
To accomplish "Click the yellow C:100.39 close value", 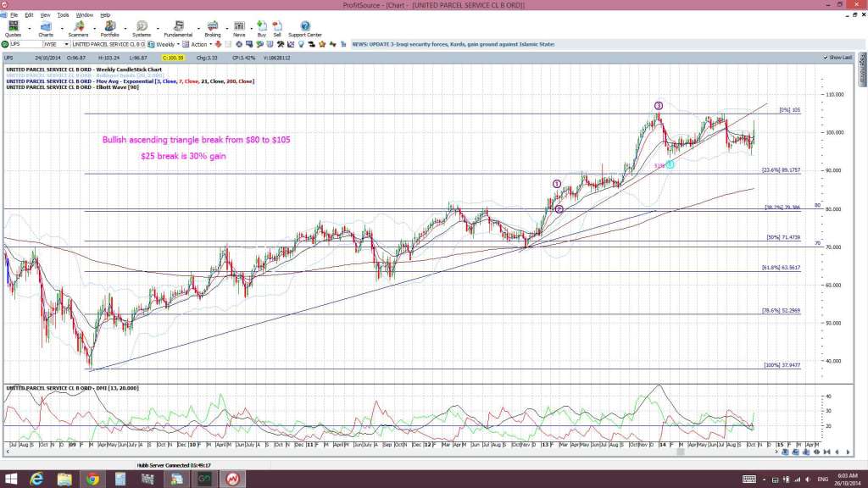I will (x=173, y=58).
